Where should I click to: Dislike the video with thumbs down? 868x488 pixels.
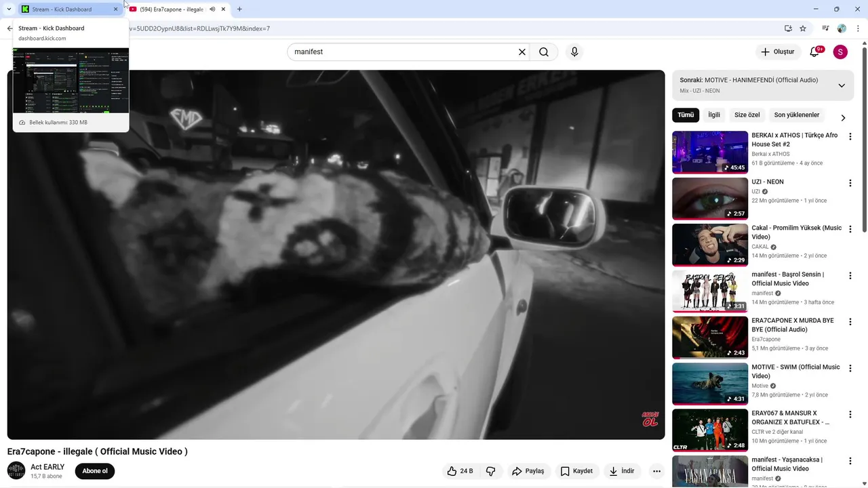pos(491,471)
